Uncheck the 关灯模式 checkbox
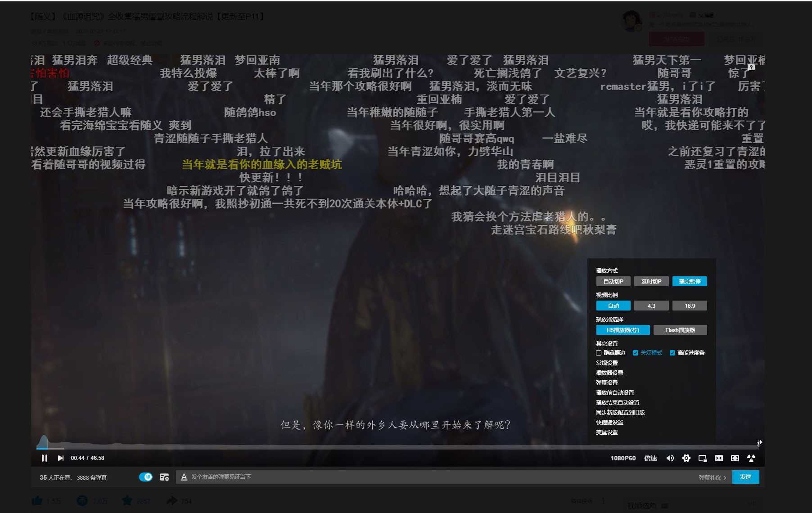This screenshot has width=812, height=513. click(636, 353)
